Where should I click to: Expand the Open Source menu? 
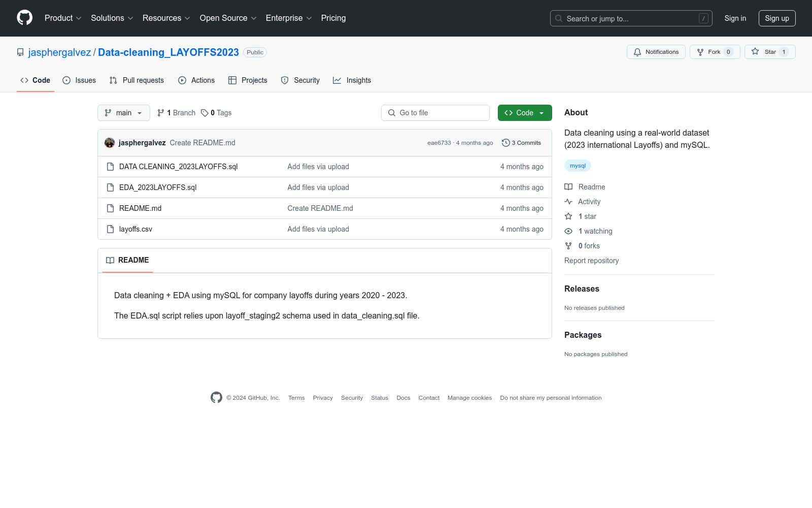click(228, 18)
